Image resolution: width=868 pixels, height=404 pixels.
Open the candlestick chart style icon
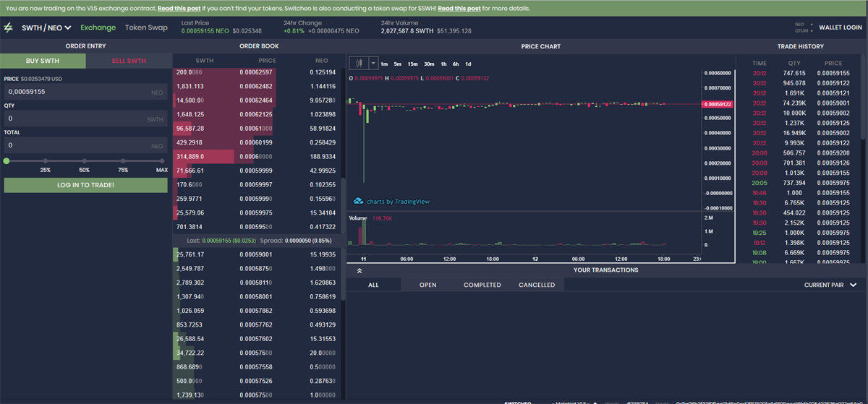(x=359, y=64)
